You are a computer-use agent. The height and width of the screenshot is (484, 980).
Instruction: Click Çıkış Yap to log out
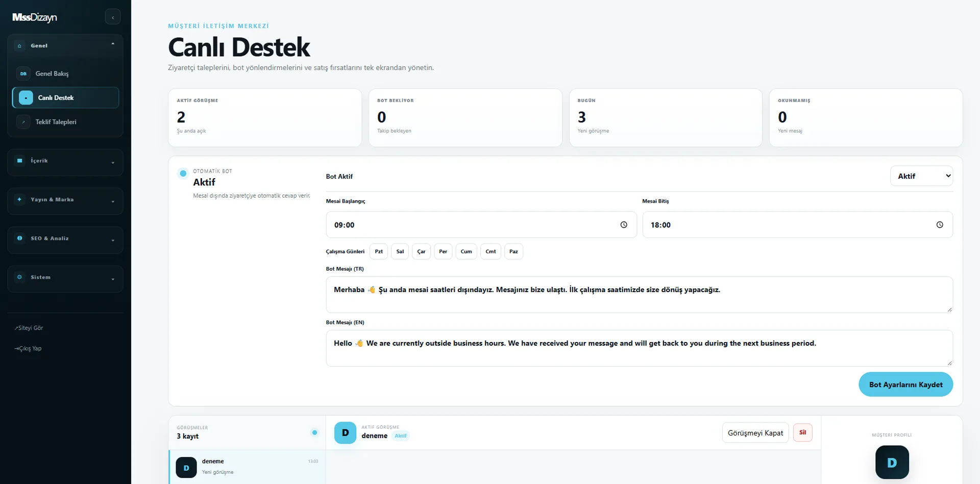pos(28,348)
